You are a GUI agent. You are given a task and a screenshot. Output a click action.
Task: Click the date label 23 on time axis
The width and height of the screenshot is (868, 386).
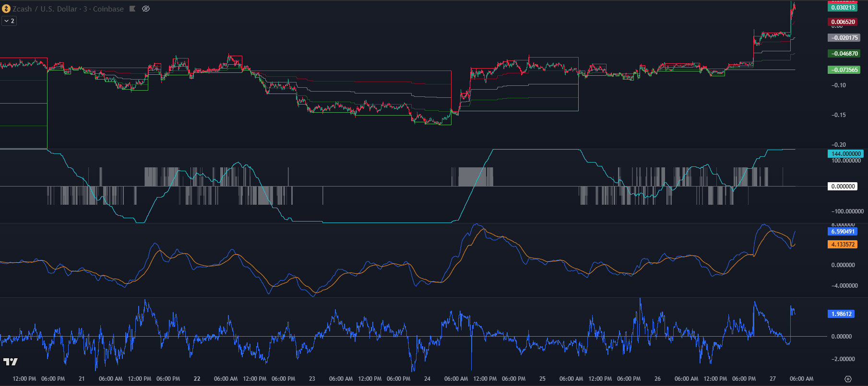click(x=312, y=379)
